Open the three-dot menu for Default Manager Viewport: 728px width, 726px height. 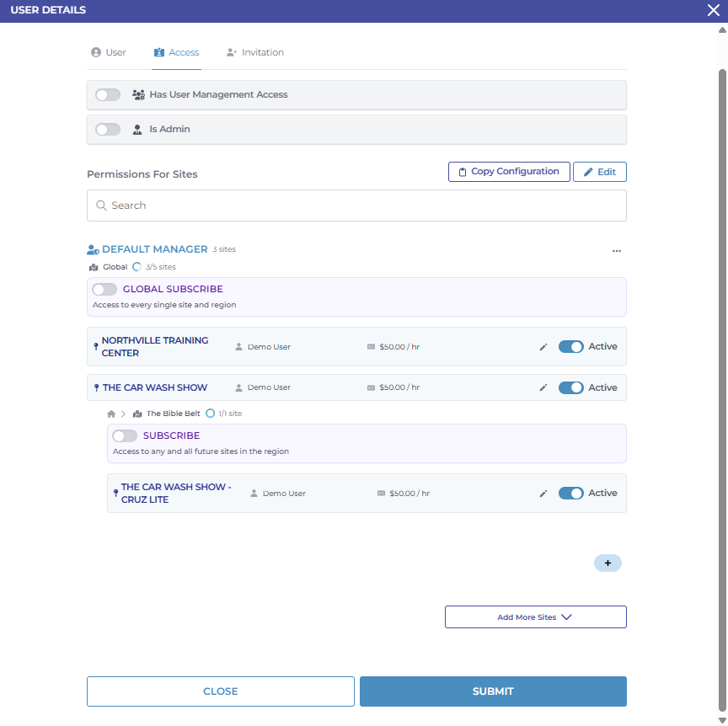tap(617, 251)
